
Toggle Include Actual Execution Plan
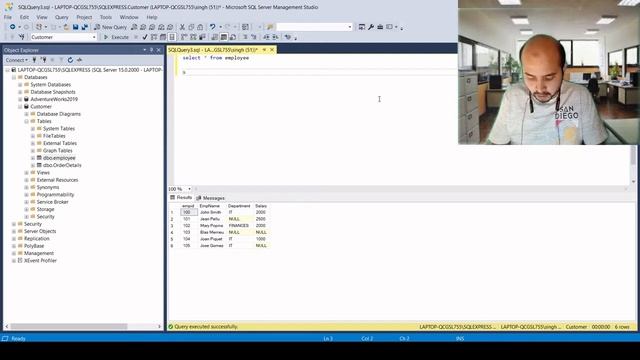184,37
